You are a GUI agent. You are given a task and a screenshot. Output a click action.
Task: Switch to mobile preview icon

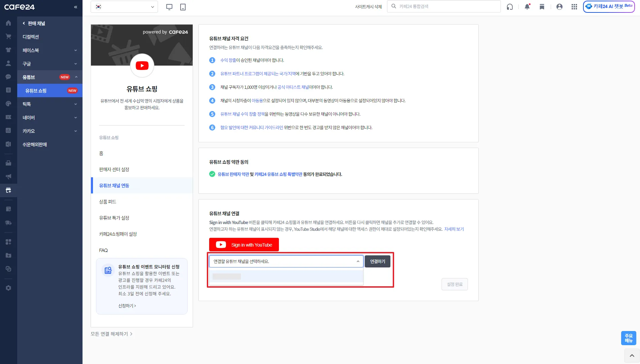[183, 7]
